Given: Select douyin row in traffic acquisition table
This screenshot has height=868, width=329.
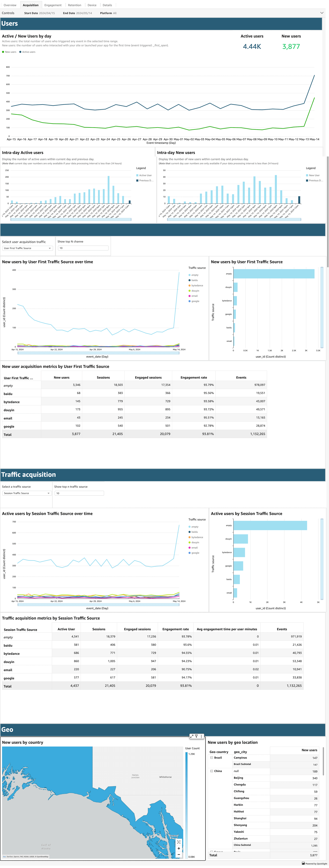Looking at the screenshot, I should coord(153,661).
